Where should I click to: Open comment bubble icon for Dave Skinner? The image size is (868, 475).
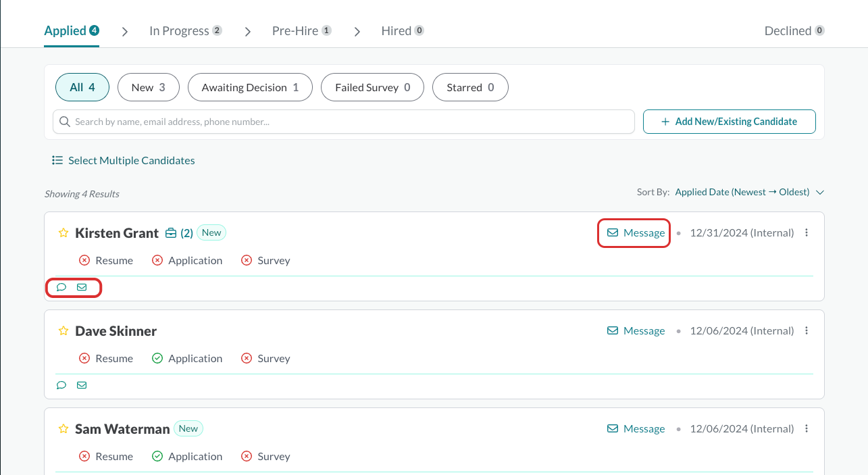coord(61,385)
